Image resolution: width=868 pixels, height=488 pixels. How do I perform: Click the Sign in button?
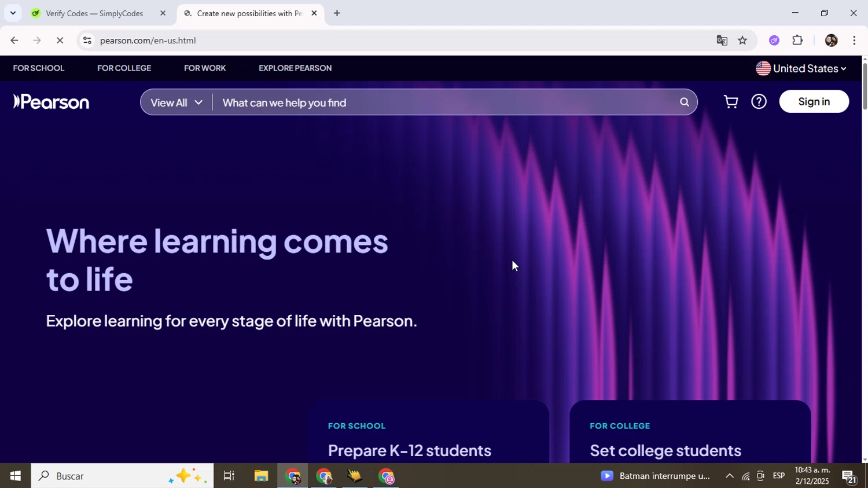click(x=814, y=101)
